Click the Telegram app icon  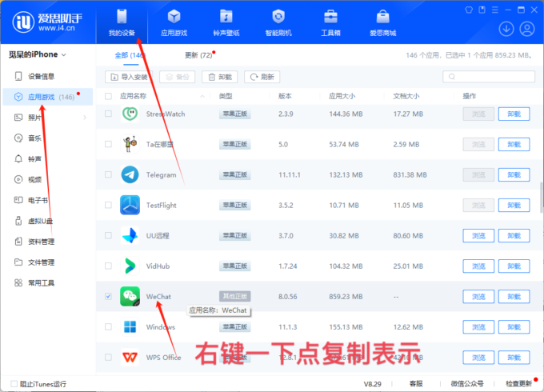[130, 174]
